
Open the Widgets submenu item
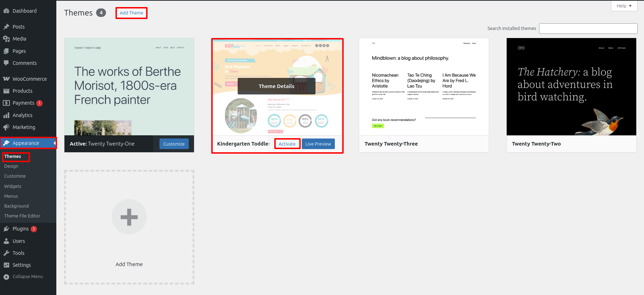[x=13, y=186]
